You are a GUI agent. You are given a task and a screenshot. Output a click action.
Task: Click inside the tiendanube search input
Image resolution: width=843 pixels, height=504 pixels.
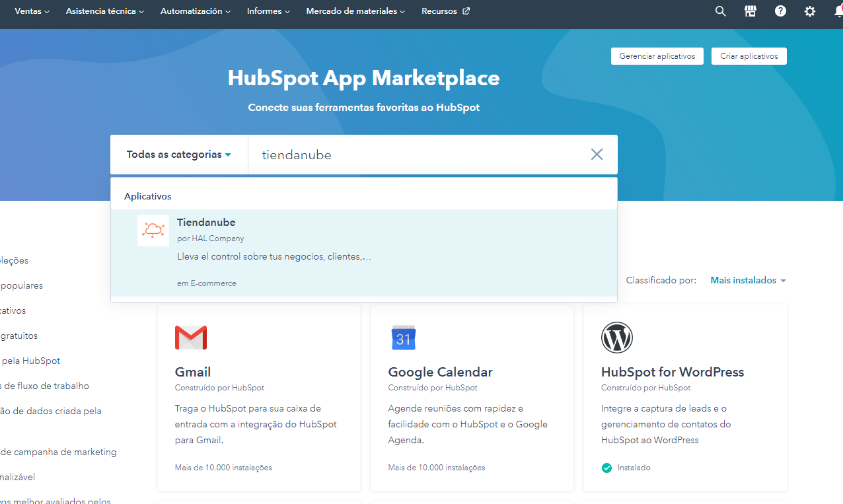pyautogui.click(x=416, y=155)
